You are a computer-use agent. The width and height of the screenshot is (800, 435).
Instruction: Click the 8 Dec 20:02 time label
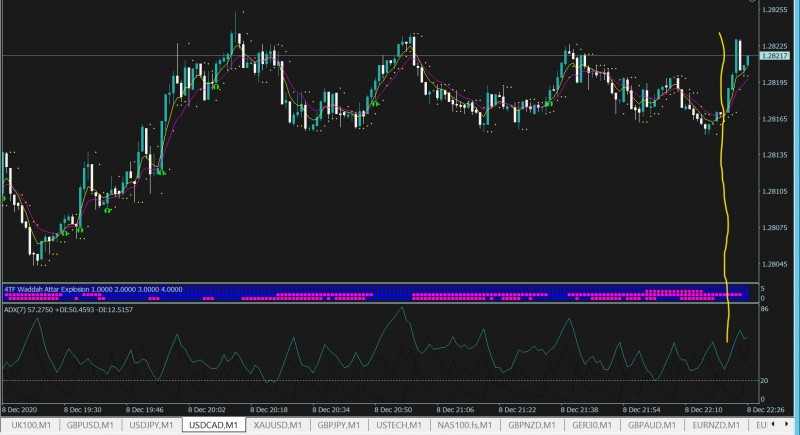pyautogui.click(x=207, y=410)
